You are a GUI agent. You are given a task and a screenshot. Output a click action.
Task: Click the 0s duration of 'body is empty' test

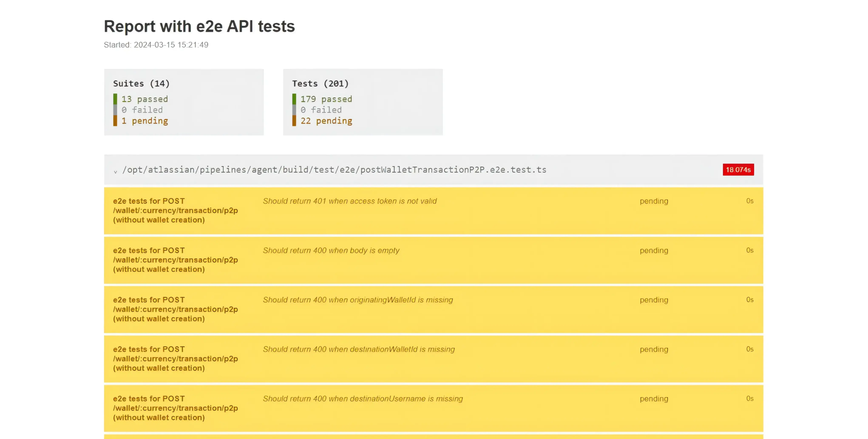pos(749,250)
